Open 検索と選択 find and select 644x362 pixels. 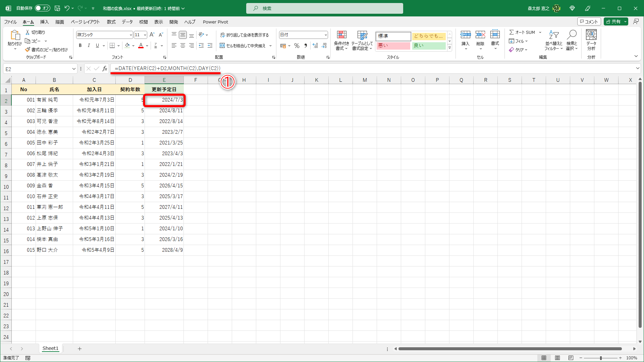pos(572,40)
